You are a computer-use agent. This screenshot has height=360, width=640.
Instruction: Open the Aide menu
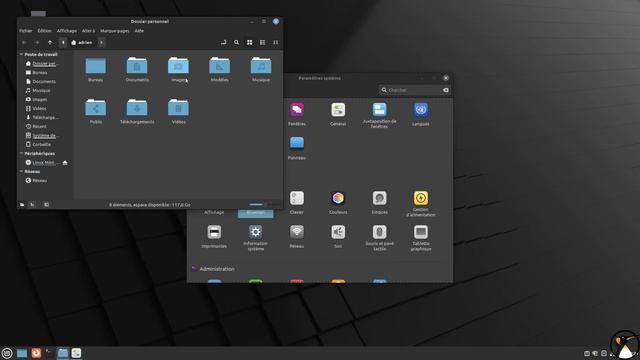tap(139, 31)
